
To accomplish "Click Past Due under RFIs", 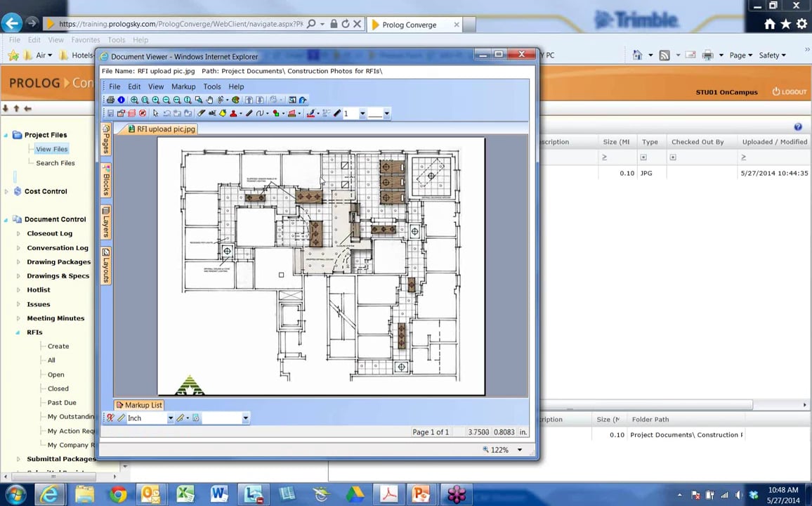I will pos(62,403).
